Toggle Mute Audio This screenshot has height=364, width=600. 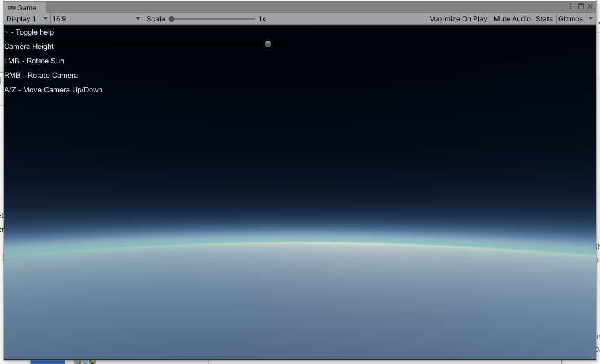[512, 18]
